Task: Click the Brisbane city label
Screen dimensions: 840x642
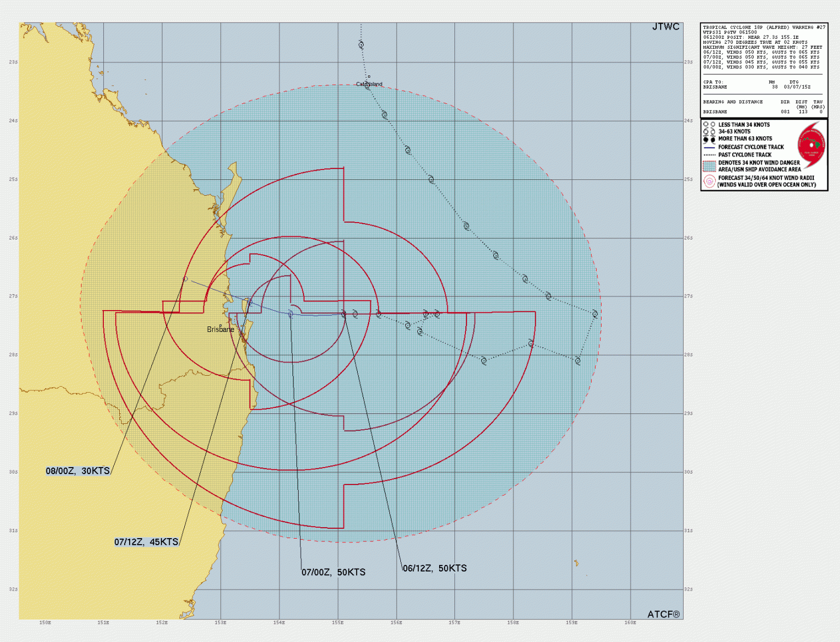Action: (221, 329)
